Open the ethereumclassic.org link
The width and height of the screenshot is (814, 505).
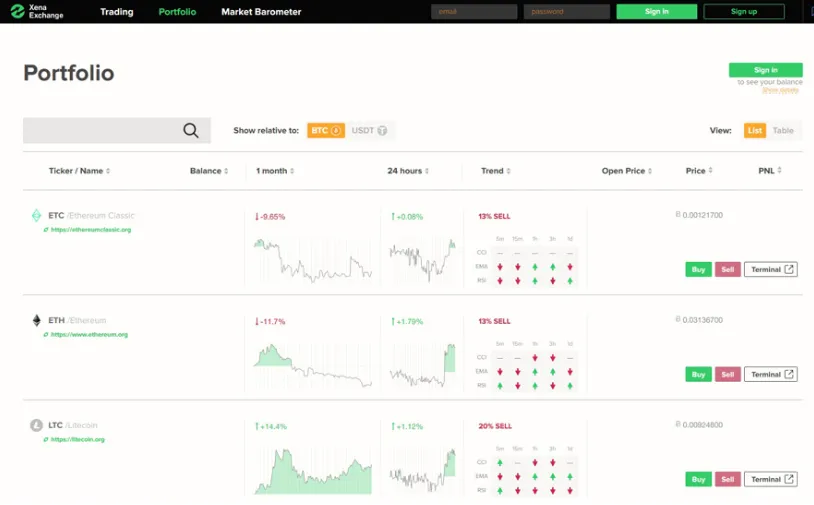point(91,229)
